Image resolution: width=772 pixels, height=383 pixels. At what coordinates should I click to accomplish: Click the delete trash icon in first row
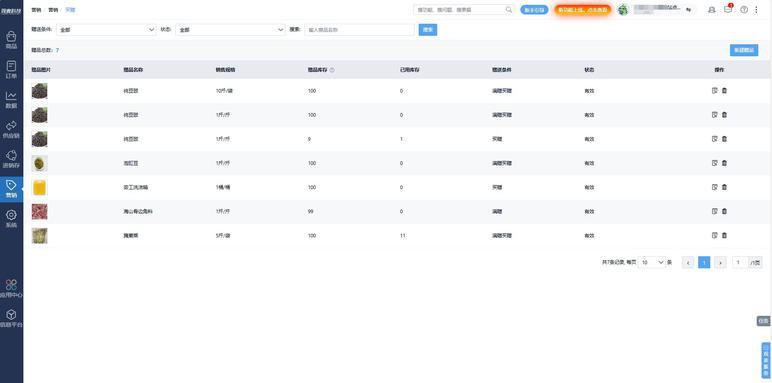724,91
